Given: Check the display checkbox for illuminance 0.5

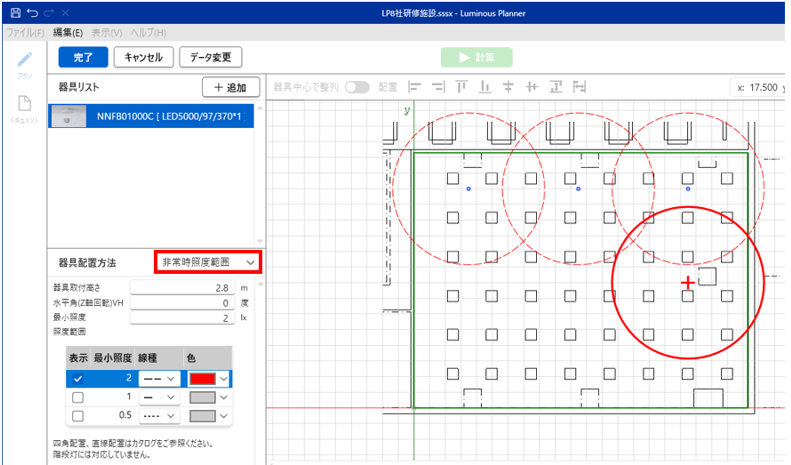Looking at the screenshot, I should pyautogui.click(x=78, y=416).
